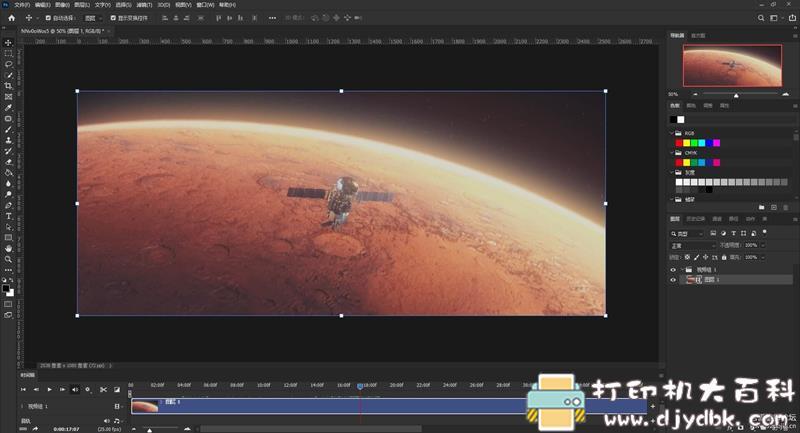Select the Pen tool
This screenshot has width=800, height=433.
[x=8, y=205]
